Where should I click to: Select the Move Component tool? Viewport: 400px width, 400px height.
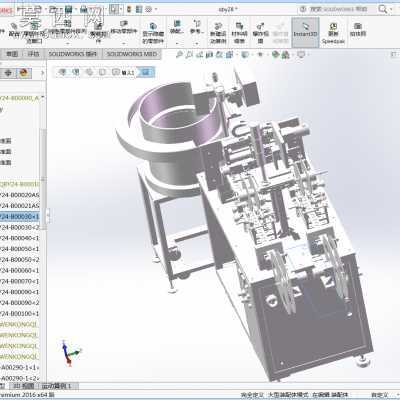[124, 27]
